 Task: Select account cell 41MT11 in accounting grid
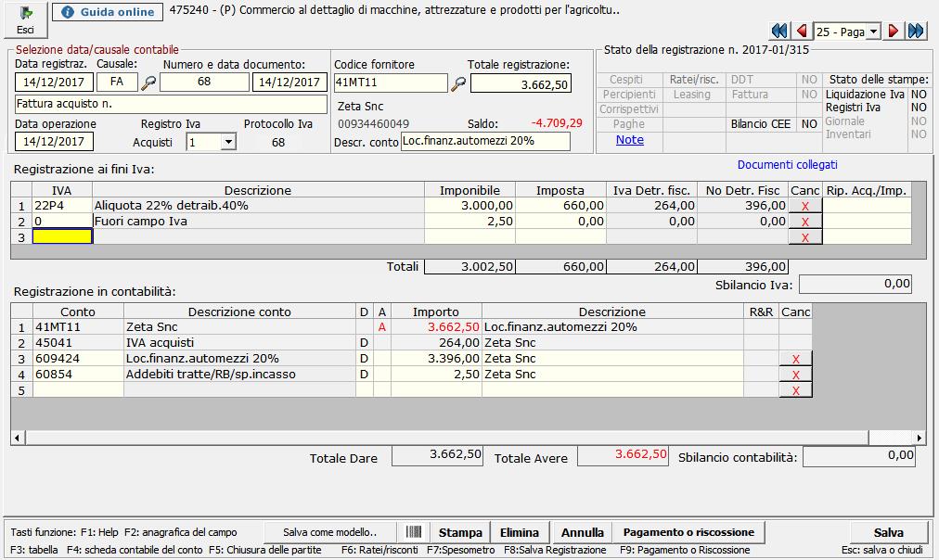[78, 327]
